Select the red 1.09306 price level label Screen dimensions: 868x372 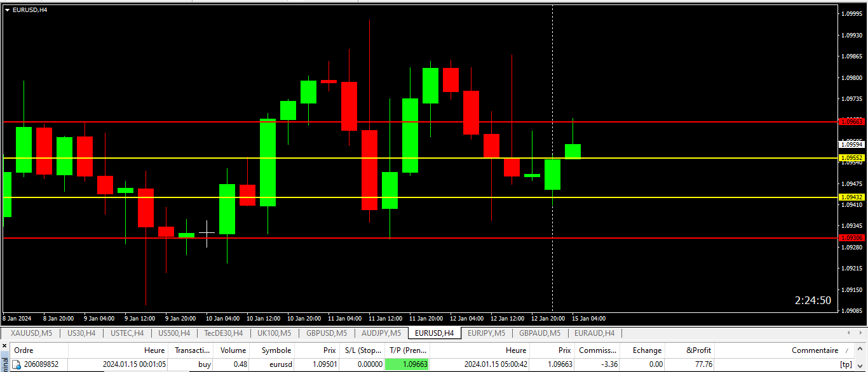click(x=851, y=237)
